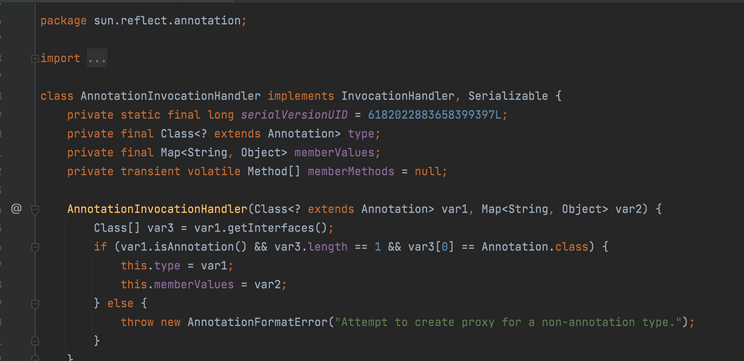Image resolution: width=744 pixels, height=361 pixels.
Task: Click the package name sun.reflect.annotation
Action: (167, 21)
